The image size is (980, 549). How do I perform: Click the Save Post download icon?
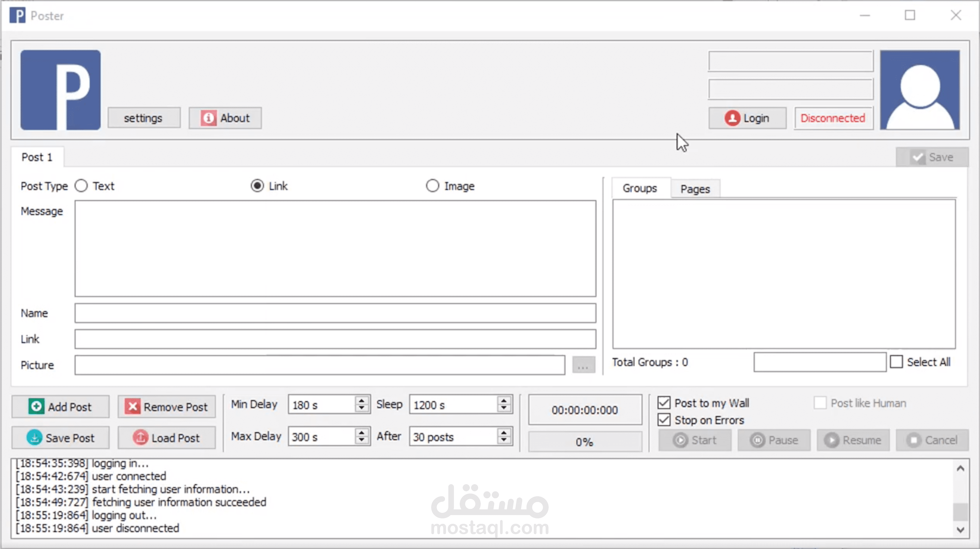tap(34, 438)
